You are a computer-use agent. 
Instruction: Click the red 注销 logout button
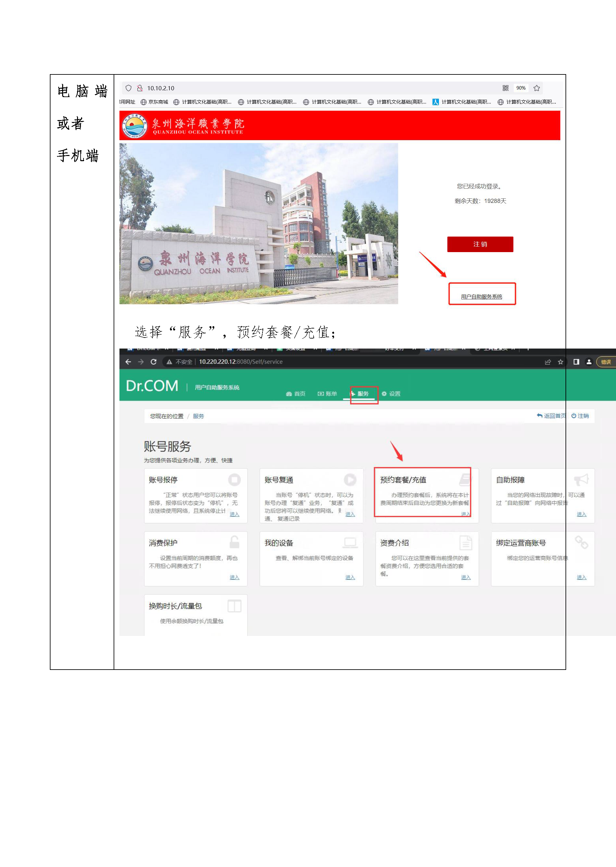pos(480,244)
